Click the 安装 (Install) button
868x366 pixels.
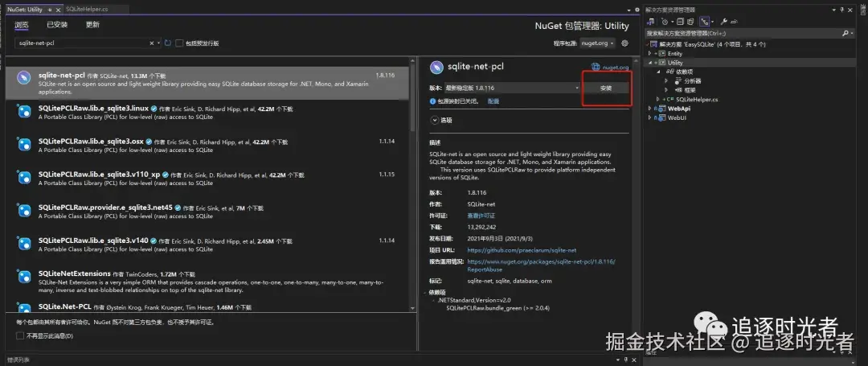[x=606, y=88]
